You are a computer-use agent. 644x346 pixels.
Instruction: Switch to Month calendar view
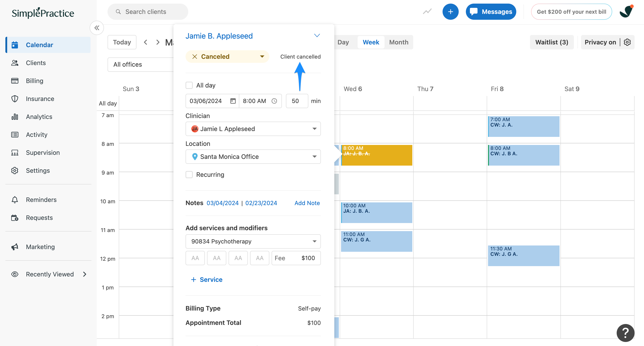coord(398,42)
